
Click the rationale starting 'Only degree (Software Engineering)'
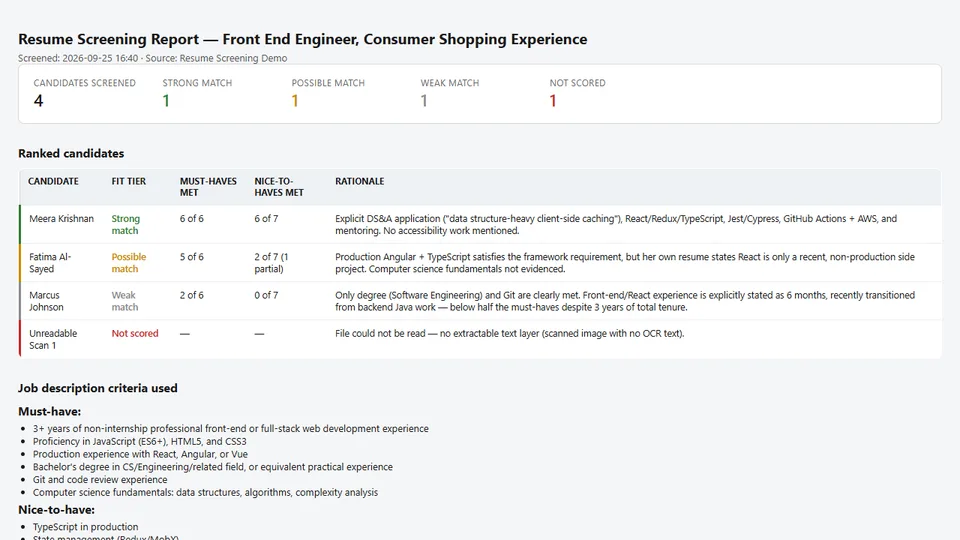tap(624, 301)
